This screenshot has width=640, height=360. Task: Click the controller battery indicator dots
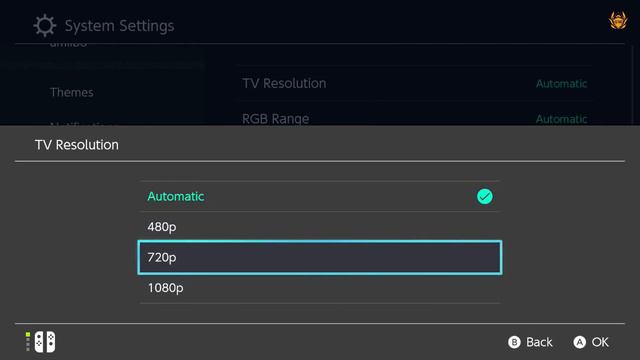point(28,342)
